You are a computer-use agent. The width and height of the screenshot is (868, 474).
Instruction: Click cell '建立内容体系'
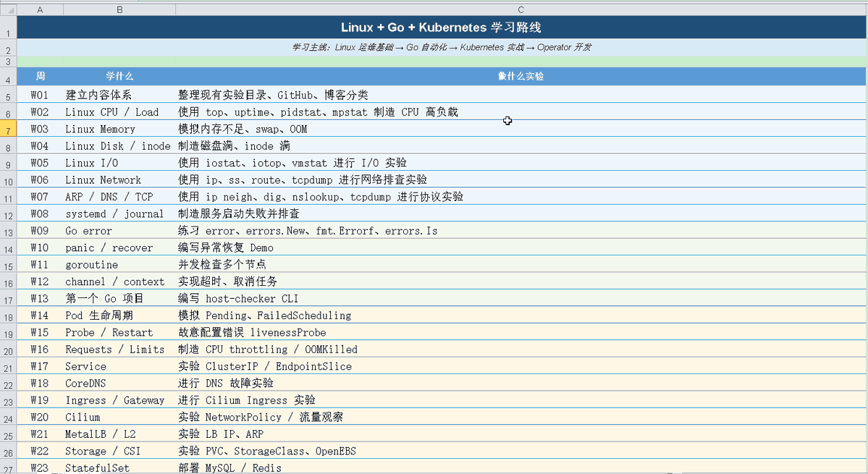(119, 95)
